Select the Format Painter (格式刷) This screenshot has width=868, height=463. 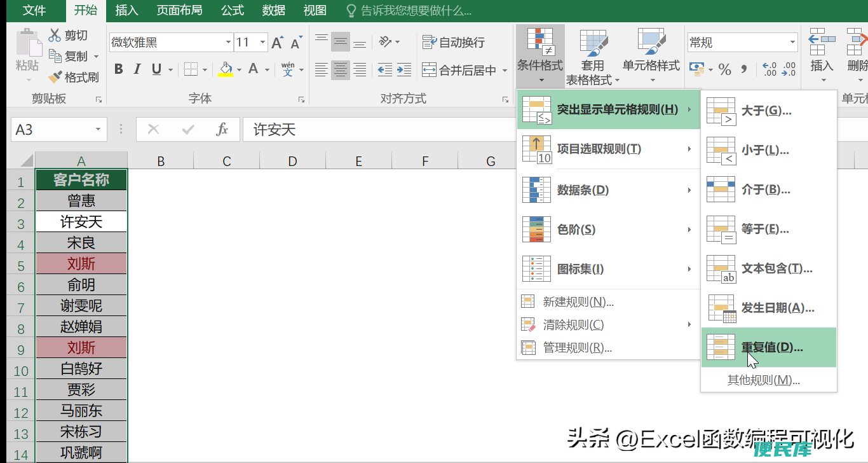point(74,77)
